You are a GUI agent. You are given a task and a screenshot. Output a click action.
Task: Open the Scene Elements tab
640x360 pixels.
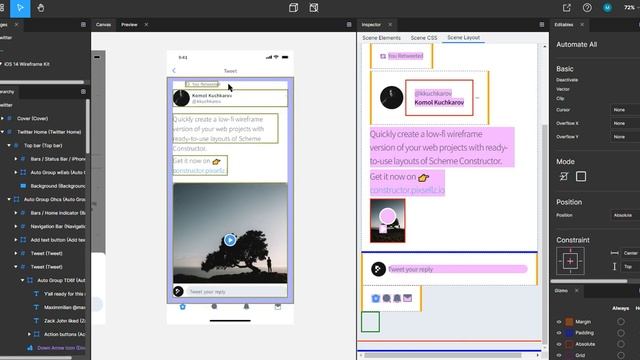coord(382,38)
